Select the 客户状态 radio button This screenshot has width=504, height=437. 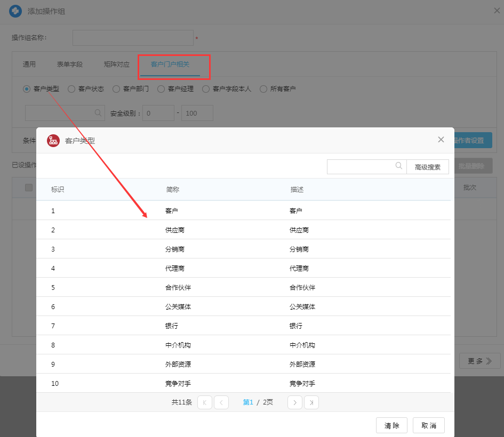point(71,89)
